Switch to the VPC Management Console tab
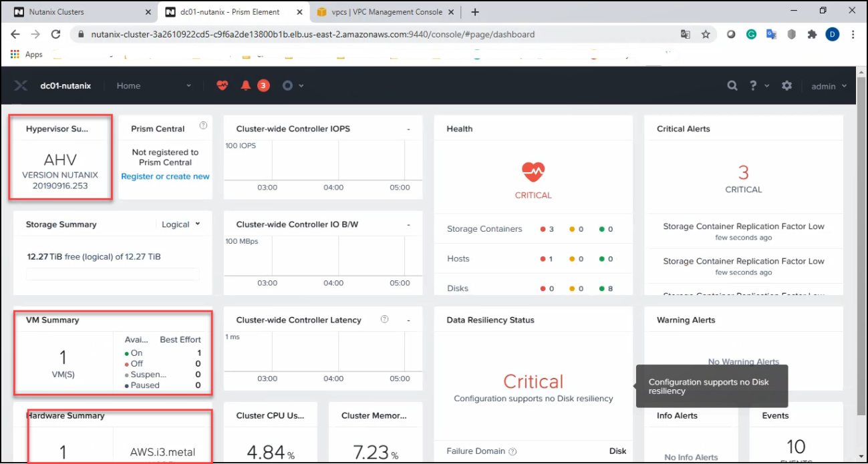Image resolution: width=868 pixels, height=464 pixels. [386, 12]
